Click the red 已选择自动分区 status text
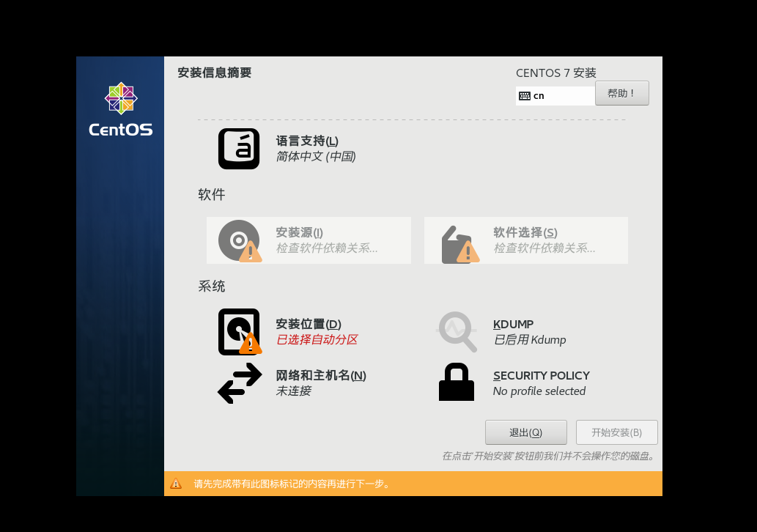This screenshot has height=532, width=757. coord(317,340)
